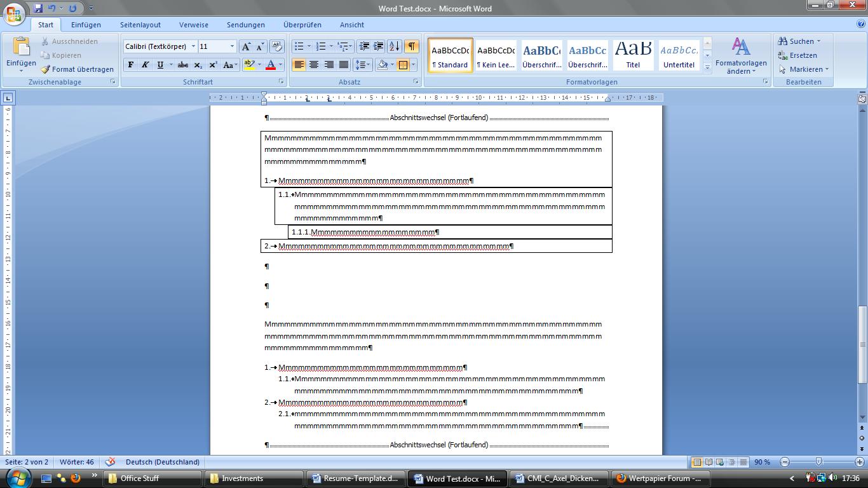Toggle print layout view button
The width and height of the screenshot is (868, 488).
click(x=697, y=462)
